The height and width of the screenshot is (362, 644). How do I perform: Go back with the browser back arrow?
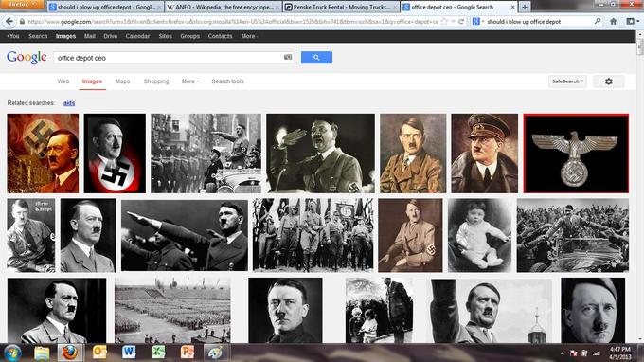coord(9,22)
